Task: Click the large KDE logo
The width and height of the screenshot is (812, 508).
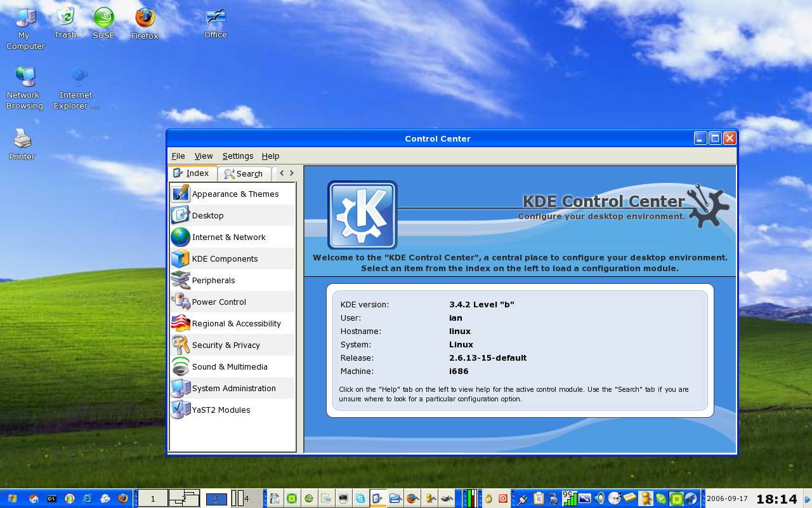Action: (362, 215)
